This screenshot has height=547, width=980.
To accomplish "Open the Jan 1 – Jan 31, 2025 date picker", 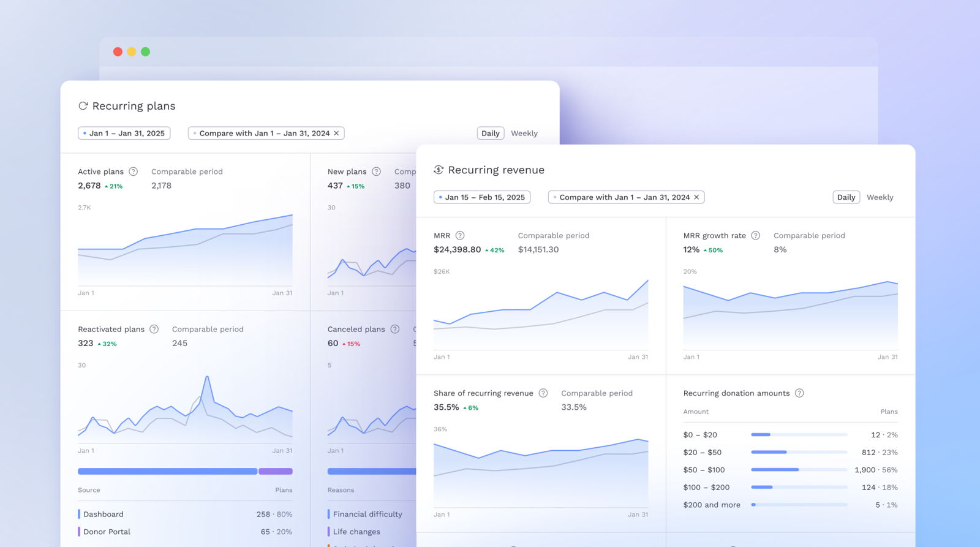I will coord(124,134).
